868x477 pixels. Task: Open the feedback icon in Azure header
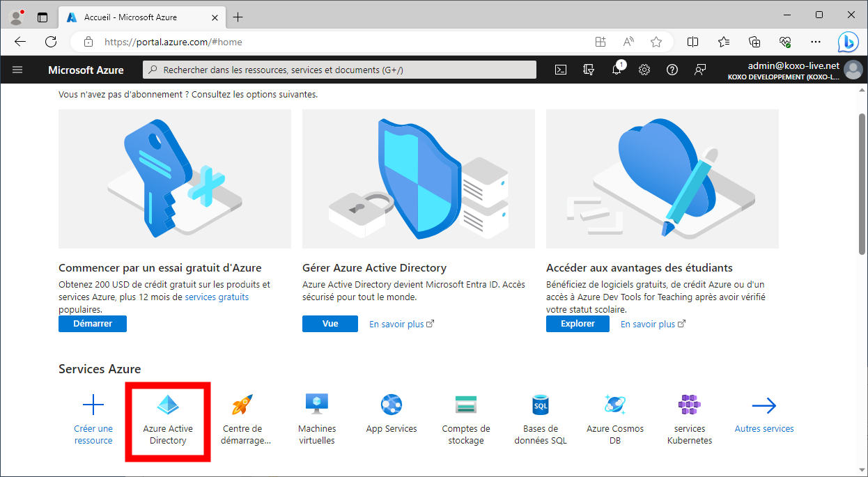[700, 70]
